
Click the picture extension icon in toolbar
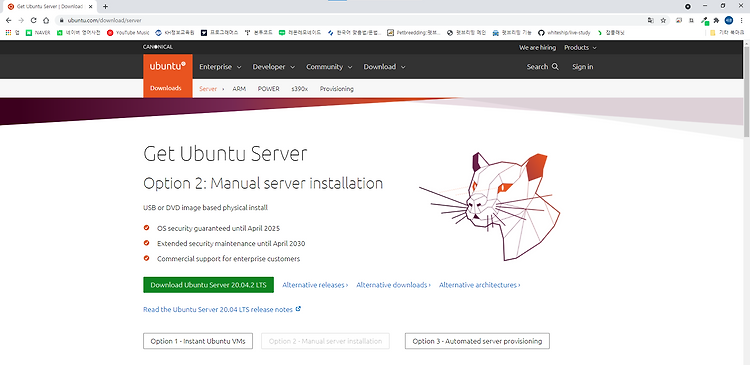pos(679,20)
